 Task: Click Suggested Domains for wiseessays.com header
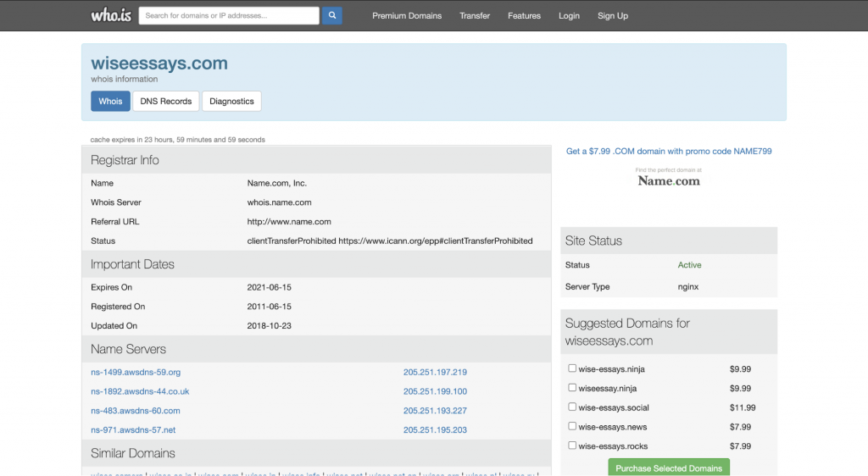tap(669, 332)
